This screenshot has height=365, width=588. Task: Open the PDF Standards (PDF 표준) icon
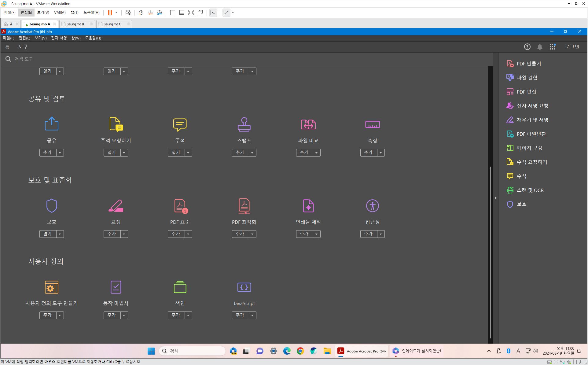pos(180,206)
